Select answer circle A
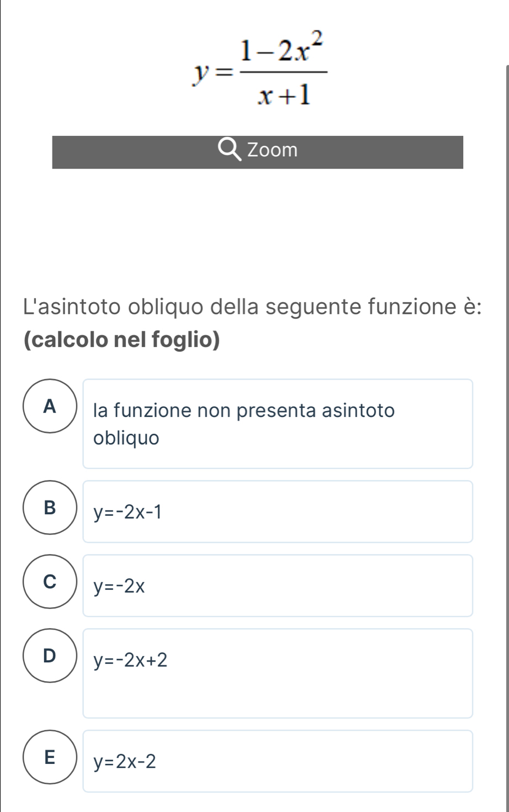 pyautogui.click(x=50, y=407)
